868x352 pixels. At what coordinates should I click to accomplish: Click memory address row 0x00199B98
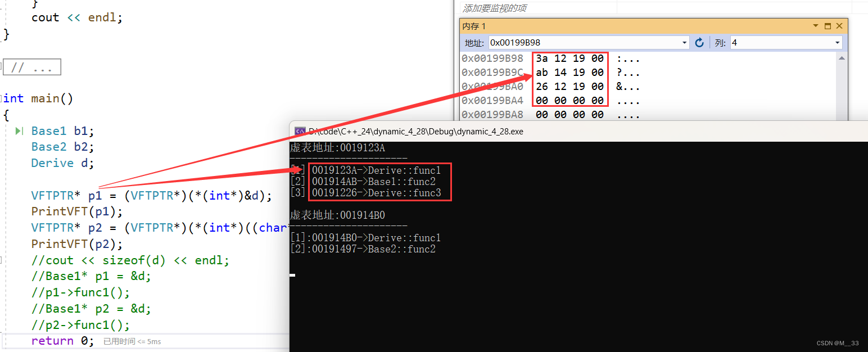click(x=492, y=58)
